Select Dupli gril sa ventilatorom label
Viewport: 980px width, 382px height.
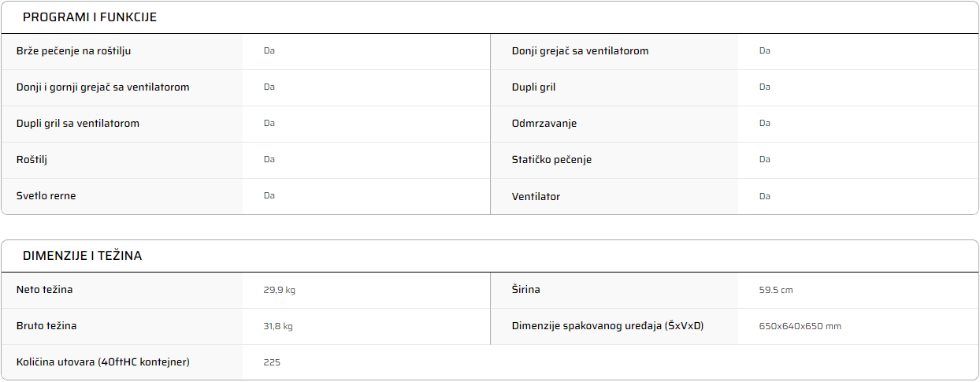click(78, 124)
